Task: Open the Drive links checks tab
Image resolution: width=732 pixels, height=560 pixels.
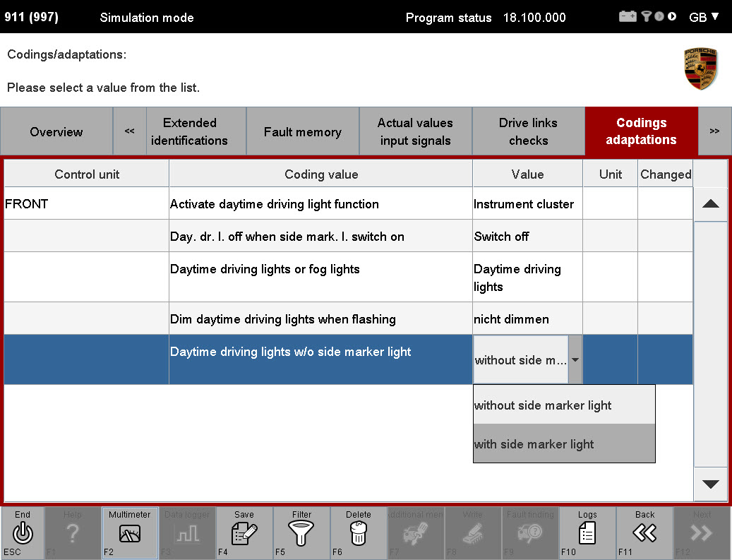Action: coord(529,131)
